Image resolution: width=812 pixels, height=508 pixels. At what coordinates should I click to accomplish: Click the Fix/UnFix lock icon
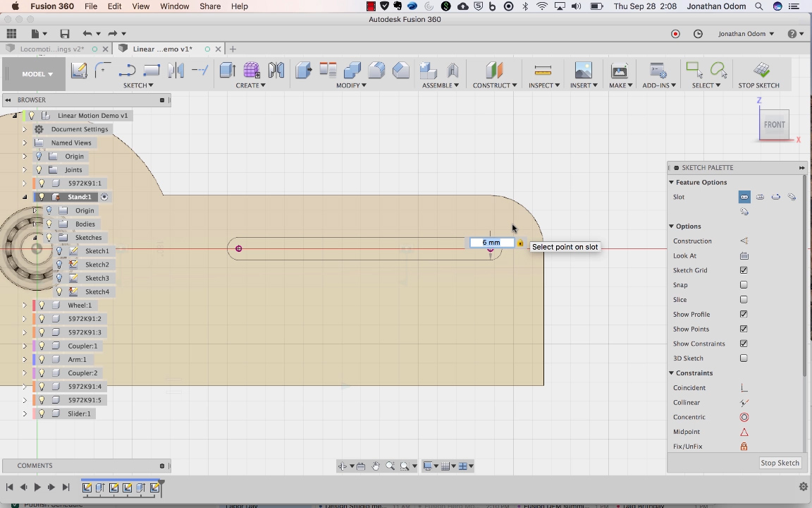click(x=744, y=447)
